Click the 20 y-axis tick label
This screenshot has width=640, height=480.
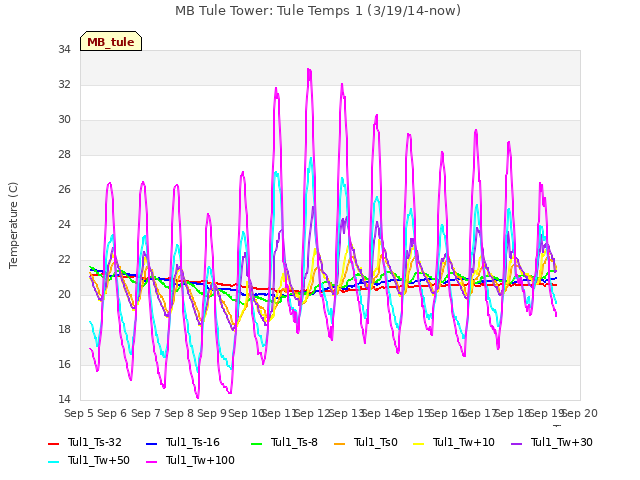[x=64, y=294]
